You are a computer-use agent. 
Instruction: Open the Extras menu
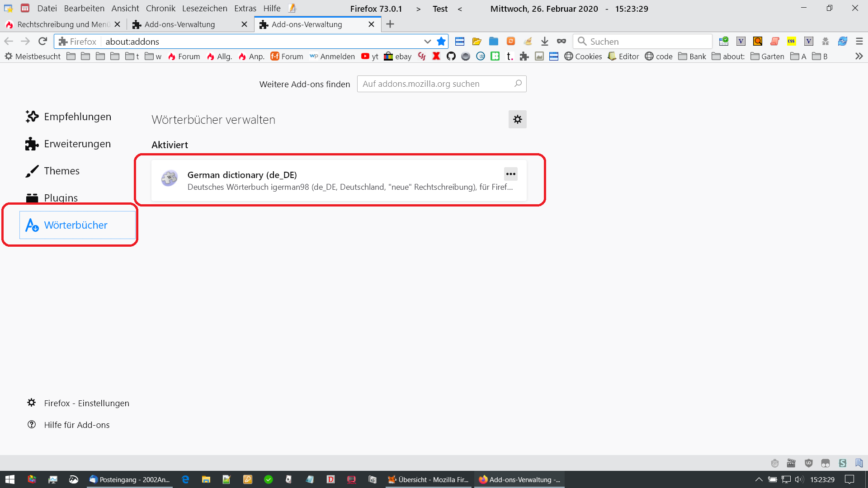tap(245, 8)
